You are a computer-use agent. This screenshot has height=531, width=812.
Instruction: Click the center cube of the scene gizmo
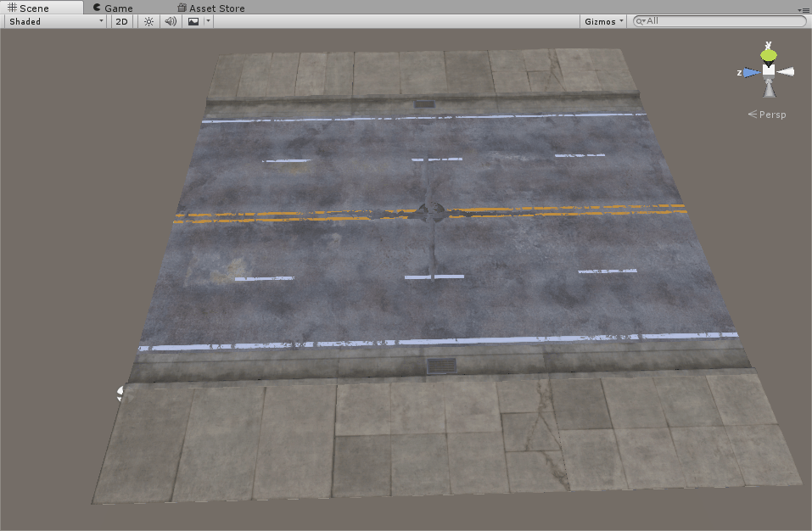769,71
